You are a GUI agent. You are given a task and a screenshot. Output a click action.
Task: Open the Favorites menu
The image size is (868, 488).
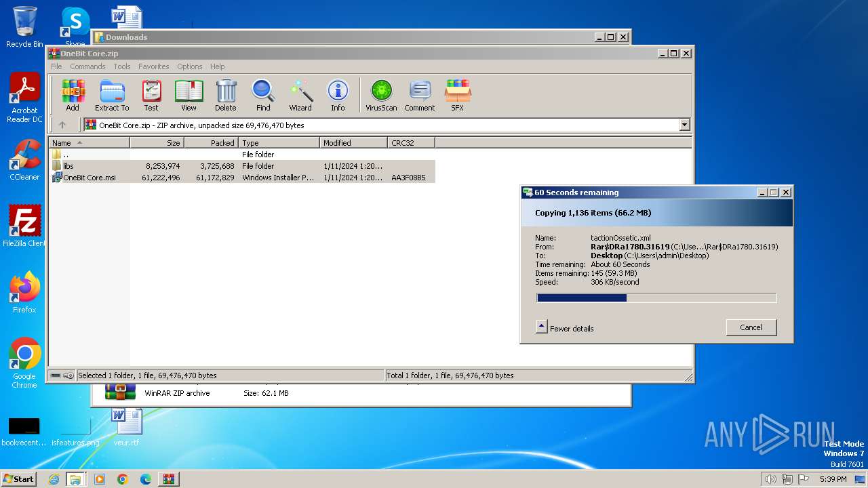(154, 66)
